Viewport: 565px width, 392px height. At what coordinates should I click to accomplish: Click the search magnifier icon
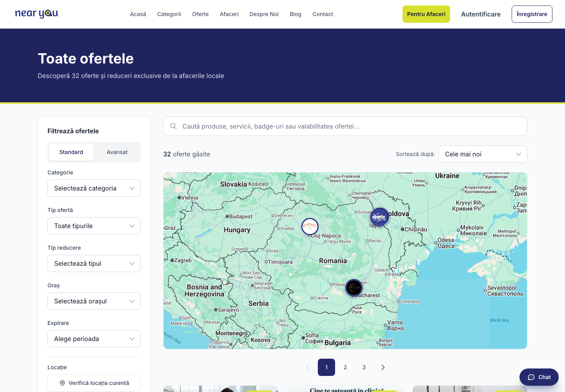173,126
